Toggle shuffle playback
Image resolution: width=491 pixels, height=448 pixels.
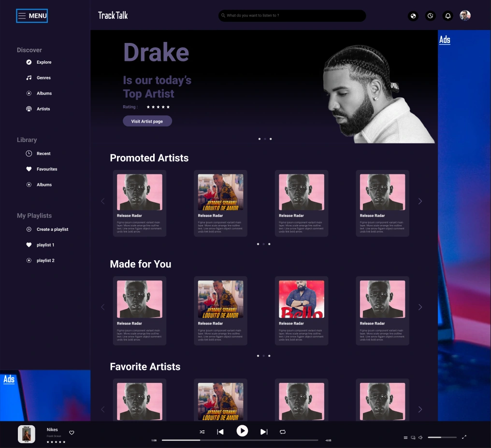202,432
